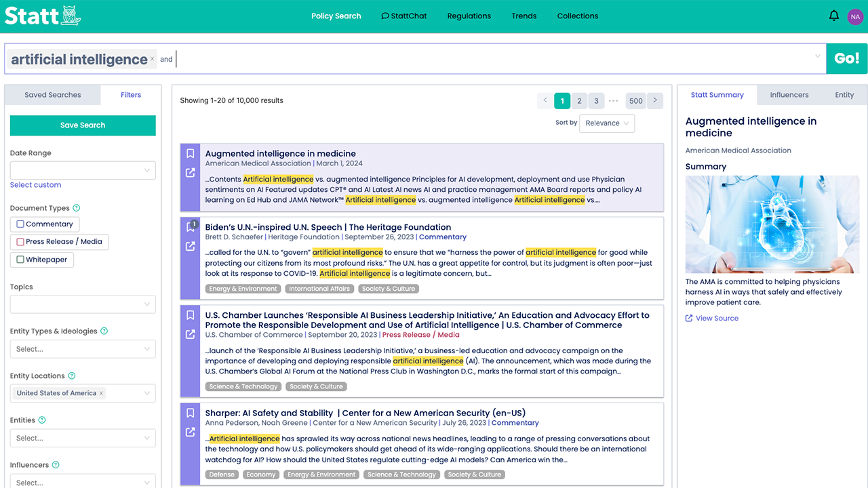The image size is (868, 488).
Task: Go to next results page arrow
Action: tap(655, 101)
